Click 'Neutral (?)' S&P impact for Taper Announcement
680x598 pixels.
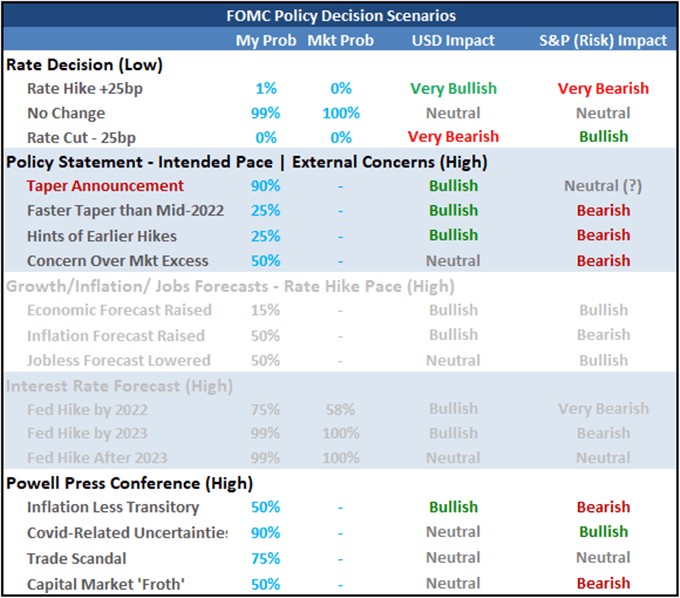(x=603, y=186)
